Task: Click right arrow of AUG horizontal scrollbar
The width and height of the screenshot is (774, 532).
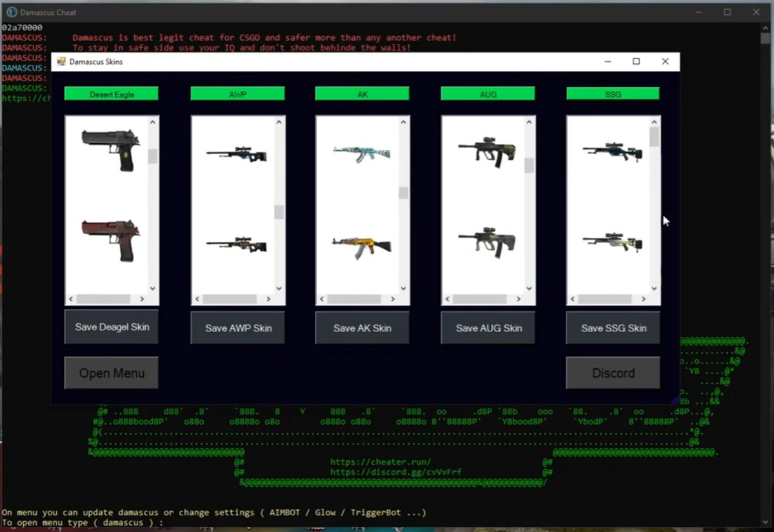Action: [519, 299]
